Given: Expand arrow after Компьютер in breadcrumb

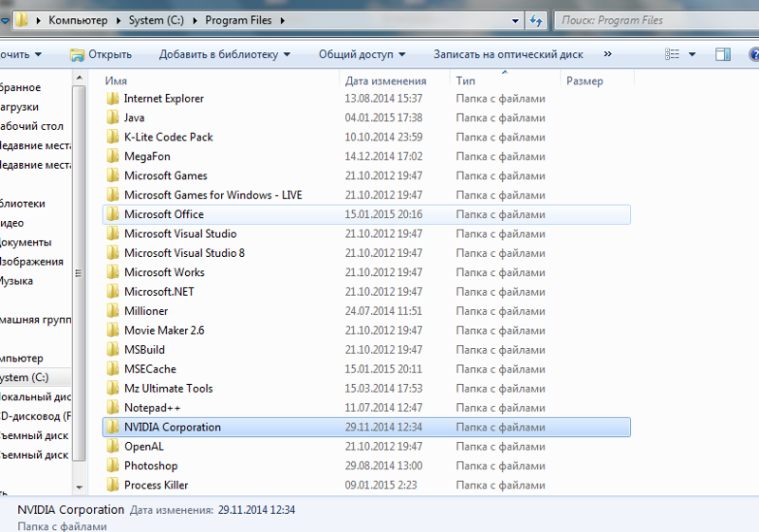Looking at the screenshot, I should (119, 20).
